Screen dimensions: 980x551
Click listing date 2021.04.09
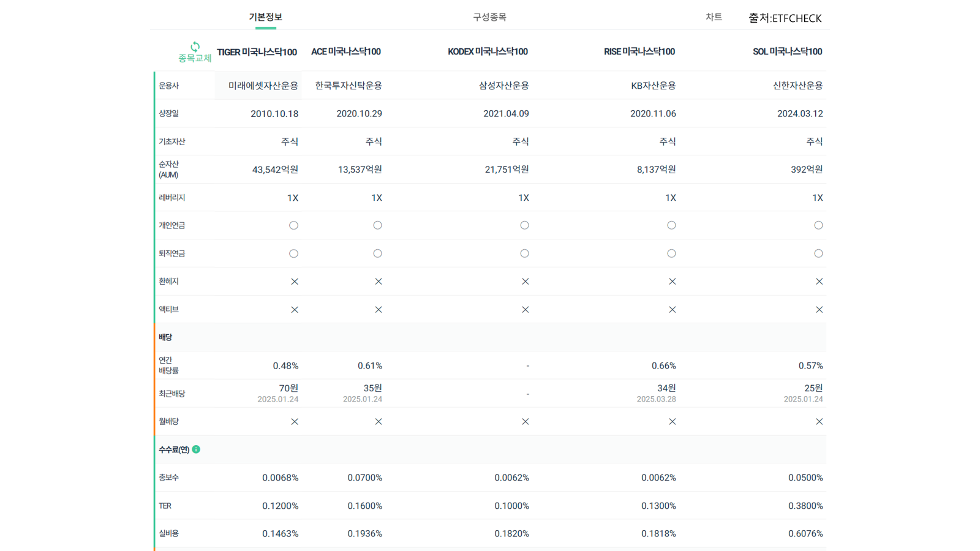click(x=506, y=114)
